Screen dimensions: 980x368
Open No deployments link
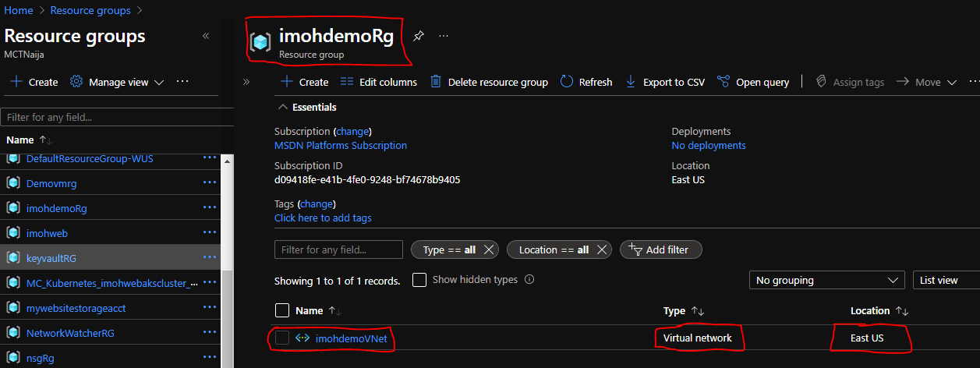coord(709,145)
